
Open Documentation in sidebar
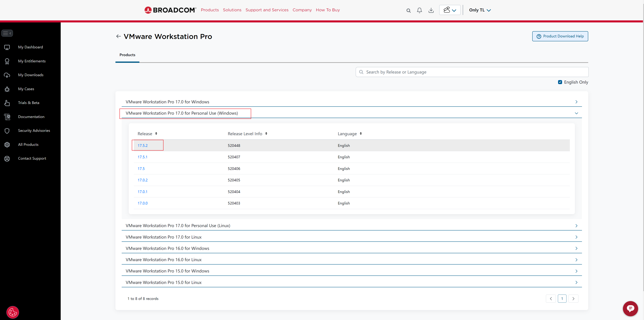click(31, 117)
